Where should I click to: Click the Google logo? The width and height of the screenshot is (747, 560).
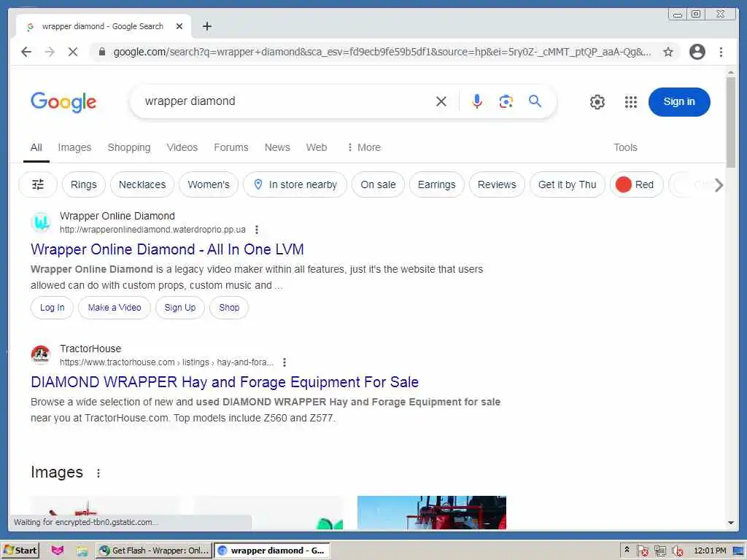[x=63, y=102]
